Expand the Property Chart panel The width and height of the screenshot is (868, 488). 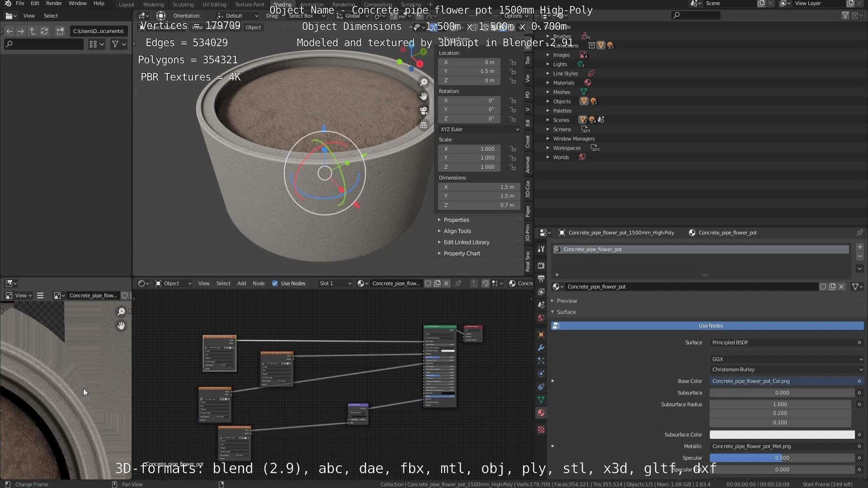click(x=462, y=253)
